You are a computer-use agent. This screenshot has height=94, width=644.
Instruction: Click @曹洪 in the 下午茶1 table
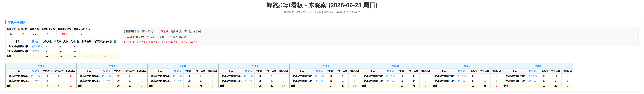tap(249, 81)
